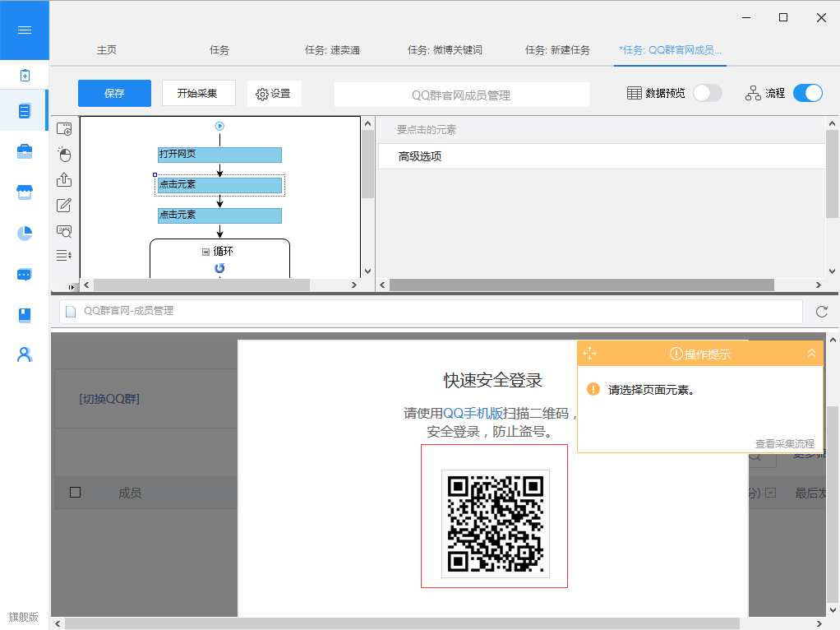Viewport: 840px width, 630px height.
Task: Click the 查看采集流程 link
Action: click(784, 444)
